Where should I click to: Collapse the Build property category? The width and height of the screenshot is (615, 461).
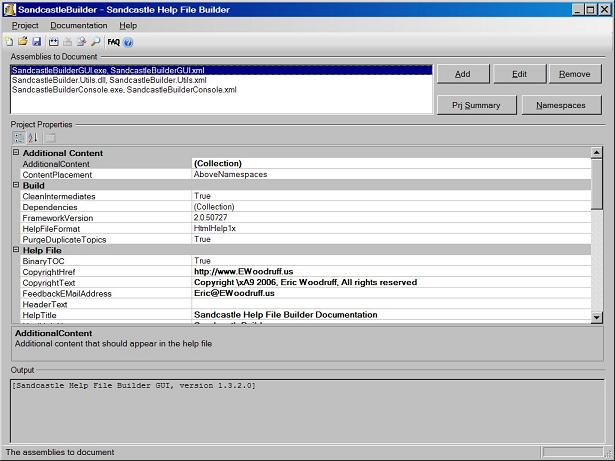(16, 186)
